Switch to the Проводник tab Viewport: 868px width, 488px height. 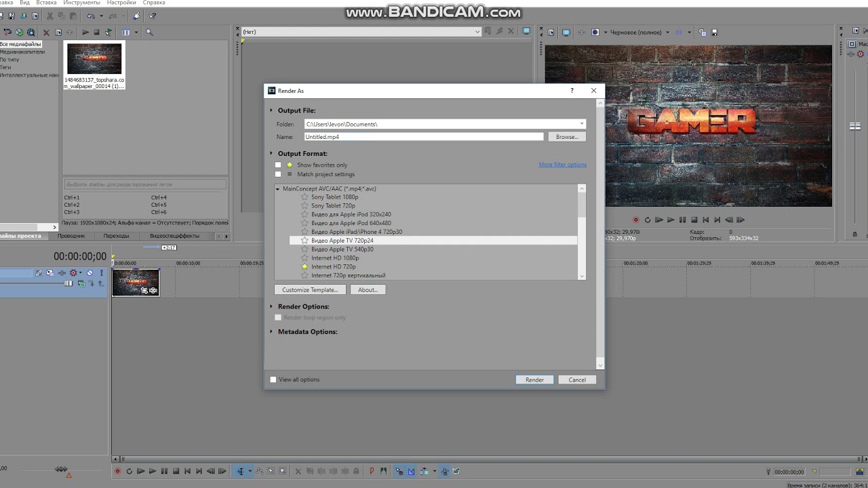[71, 236]
